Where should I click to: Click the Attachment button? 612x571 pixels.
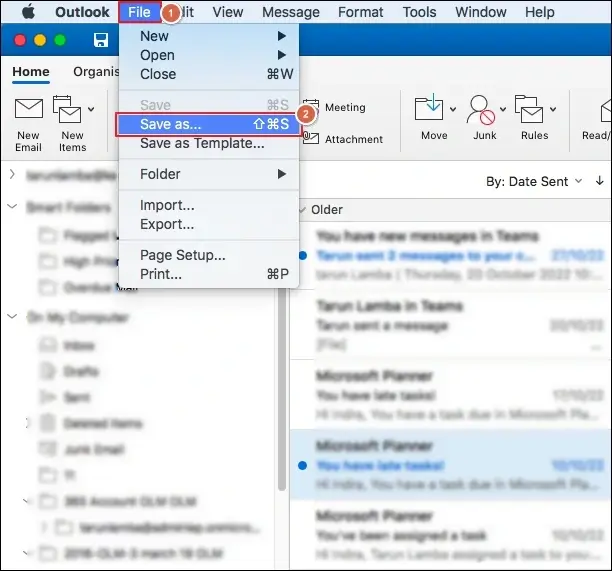343,139
